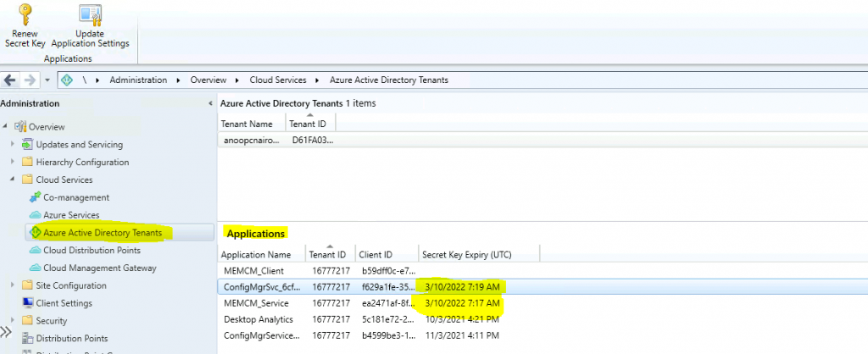Click the Hierarchy Configuration folder icon
The height and width of the screenshot is (354, 868).
(27, 162)
